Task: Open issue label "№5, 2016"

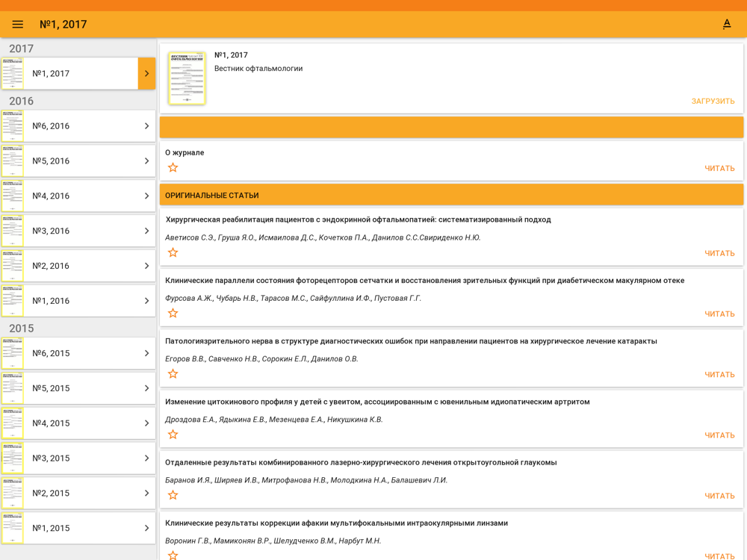Action: pyautogui.click(x=51, y=161)
